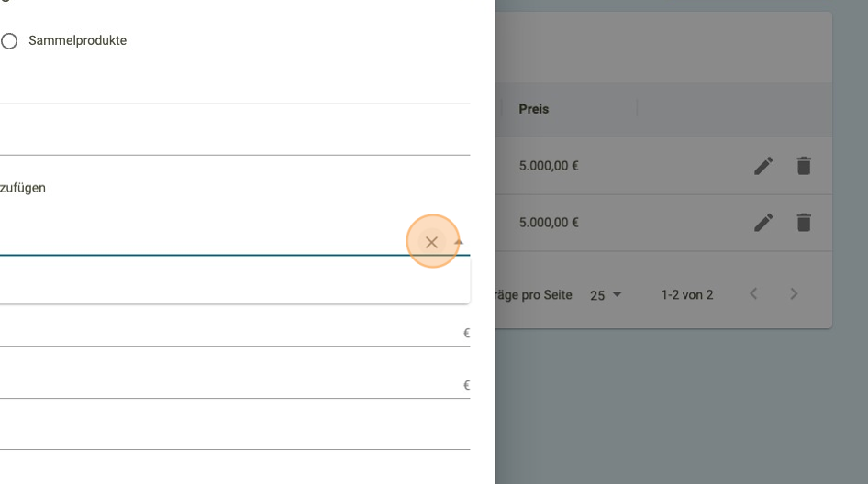This screenshot has height=484, width=868.
Task: Click the first text field below Sammelprodukte
Action: (229, 89)
